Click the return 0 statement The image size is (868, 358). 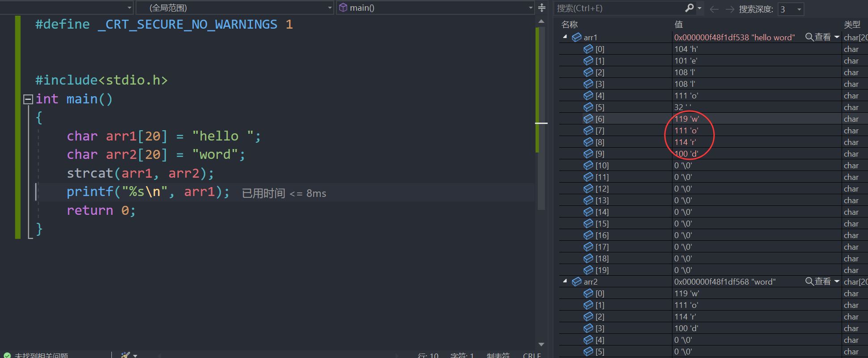click(101, 210)
